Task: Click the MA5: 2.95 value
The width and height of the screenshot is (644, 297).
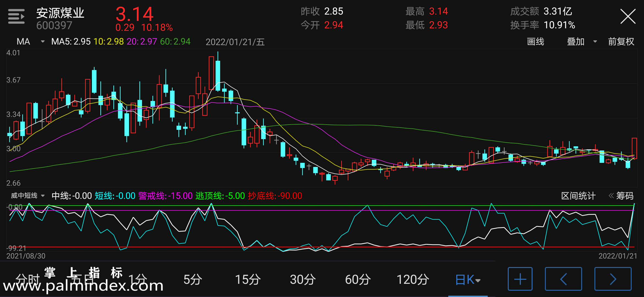Action: click(71, 42)
